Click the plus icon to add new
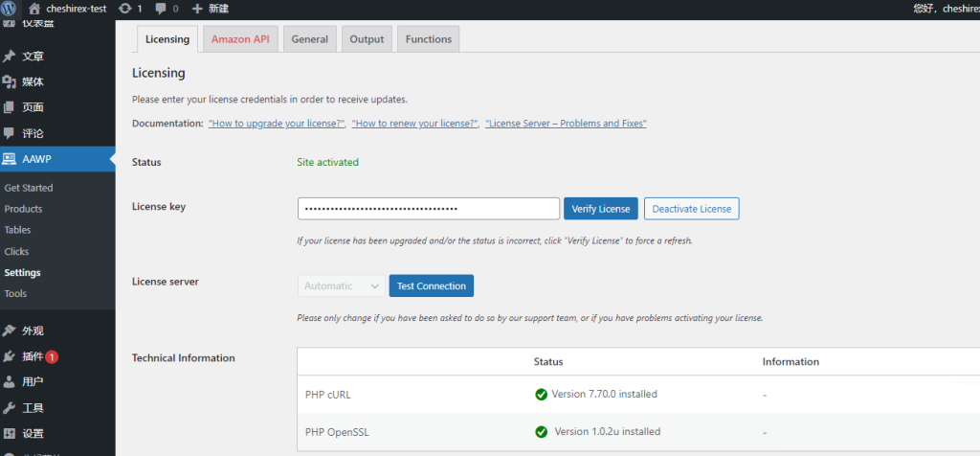The width and height of the screenshot is (980, 456). pos(197,8)
